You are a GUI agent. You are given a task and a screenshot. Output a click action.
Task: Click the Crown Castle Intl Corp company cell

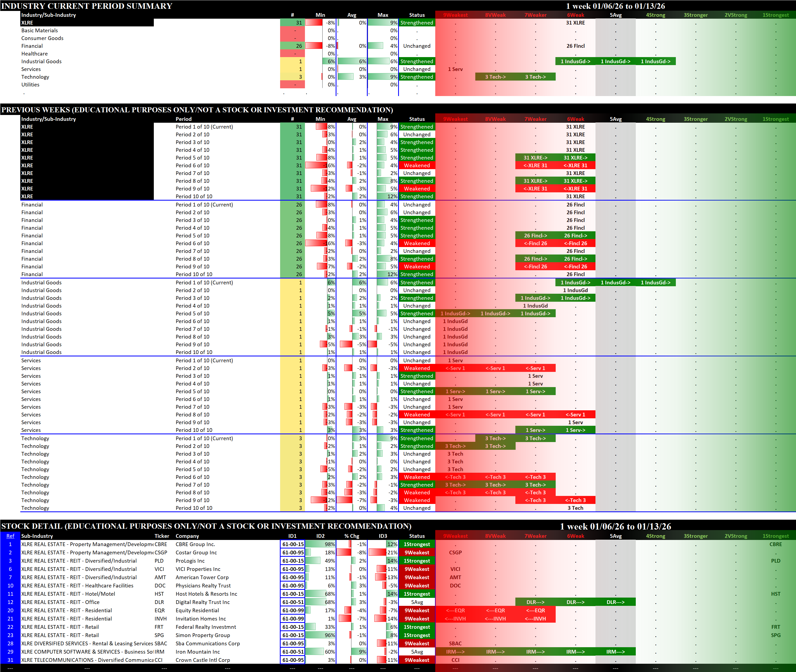(x=202, y=660)
